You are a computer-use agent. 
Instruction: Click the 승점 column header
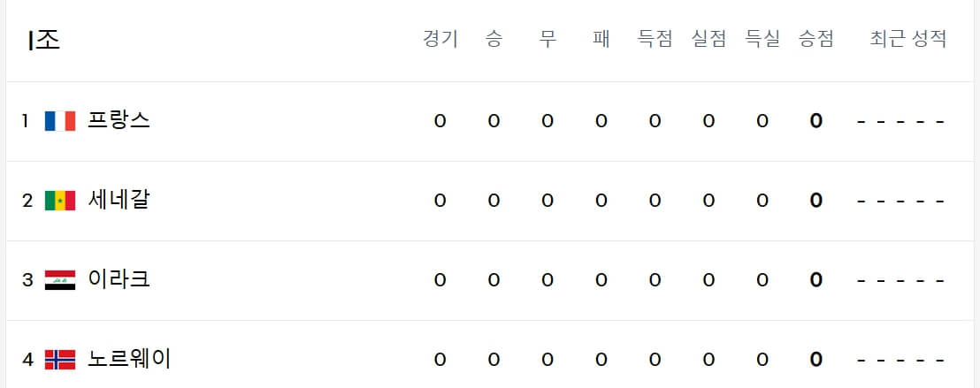point(815,40)
